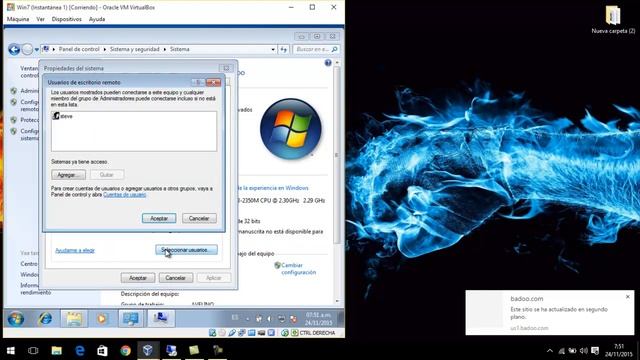The image size is (640, 360).
Task: Click the Agregar button
Action: (x=68, y=175)
